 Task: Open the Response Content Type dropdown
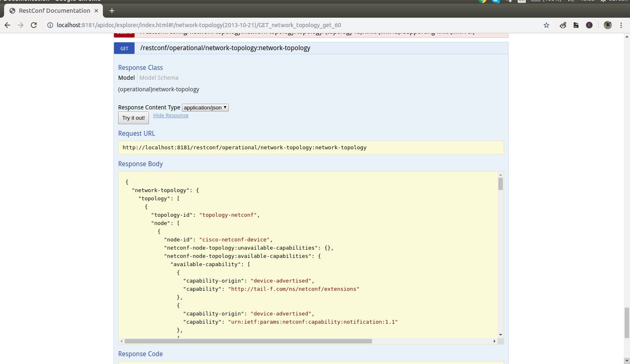click(x=205, y=107)
